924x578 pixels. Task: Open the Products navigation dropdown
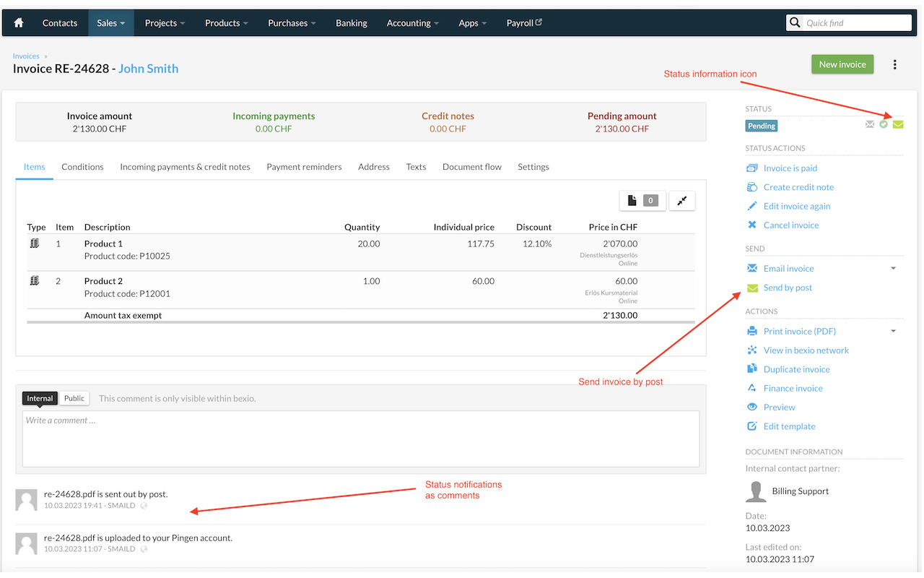click(226, 23)
